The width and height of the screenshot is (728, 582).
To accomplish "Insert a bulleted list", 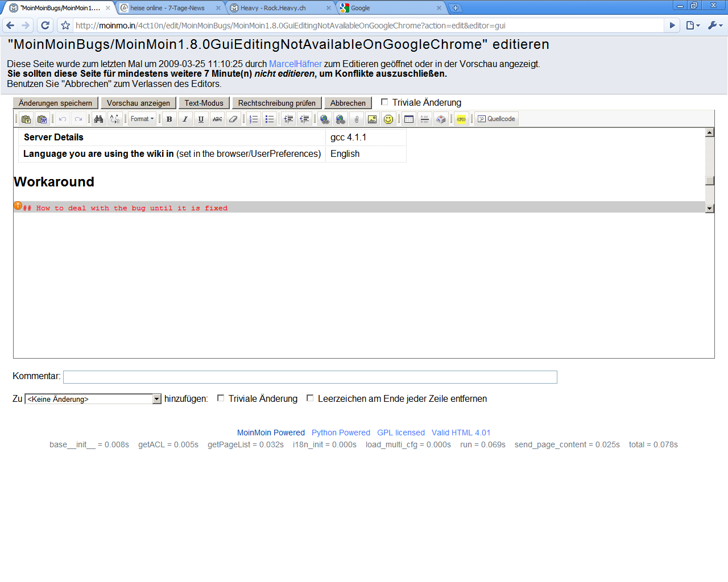I will [x=270, y=119].
